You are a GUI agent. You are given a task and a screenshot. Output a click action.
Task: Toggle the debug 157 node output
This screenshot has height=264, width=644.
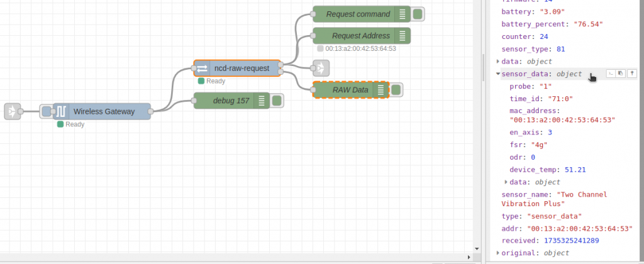277,101
